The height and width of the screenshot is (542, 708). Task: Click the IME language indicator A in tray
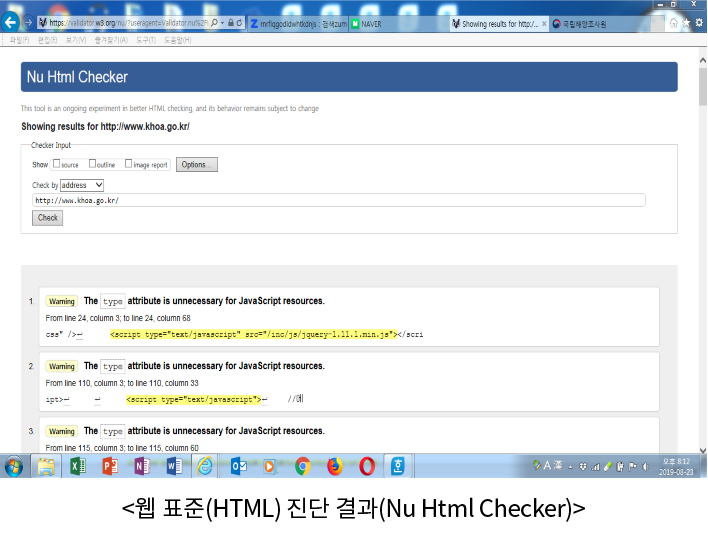[547, 465]
